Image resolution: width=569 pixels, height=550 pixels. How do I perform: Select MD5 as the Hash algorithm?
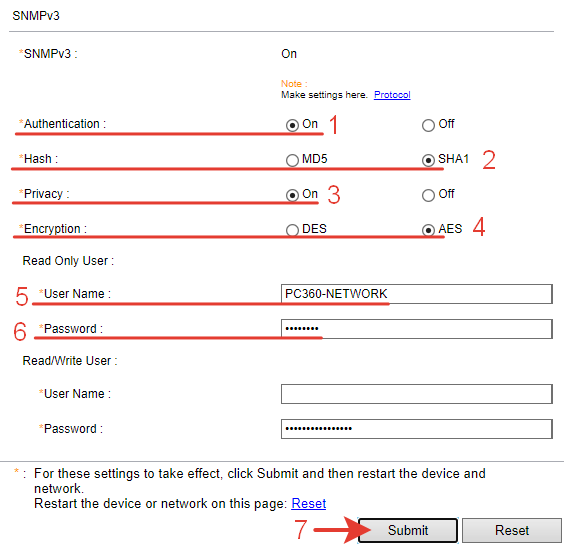(x=292, y=160)
